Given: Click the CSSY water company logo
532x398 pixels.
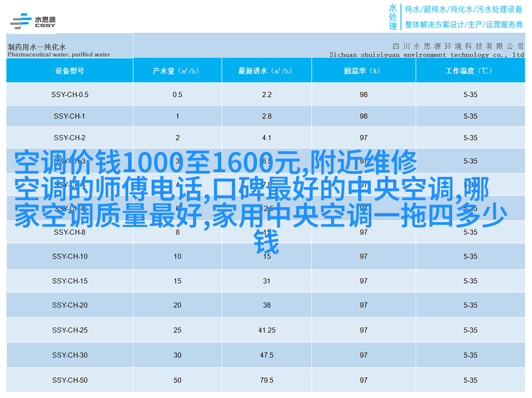Looking at the screenshot, I should tap(33, 22).
